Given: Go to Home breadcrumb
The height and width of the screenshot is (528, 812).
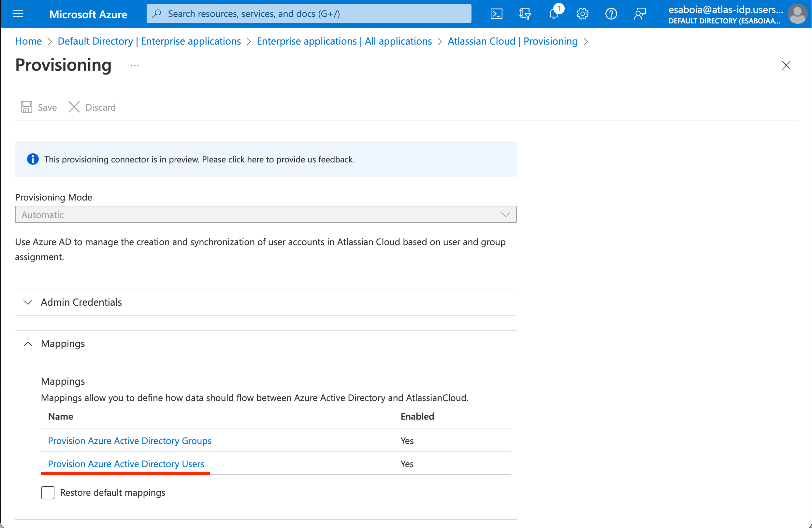Looking at the screenshot, I should click(x=28, y=41).
